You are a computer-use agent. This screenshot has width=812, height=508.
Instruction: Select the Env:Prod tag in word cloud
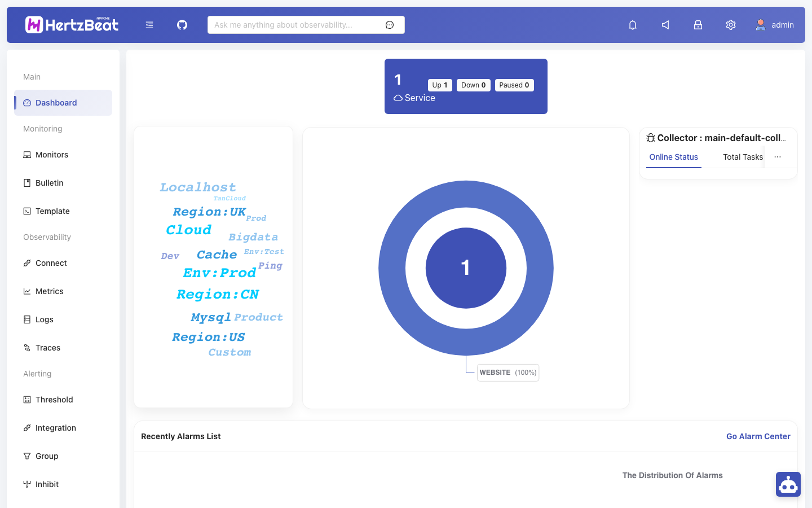[219, 273]
